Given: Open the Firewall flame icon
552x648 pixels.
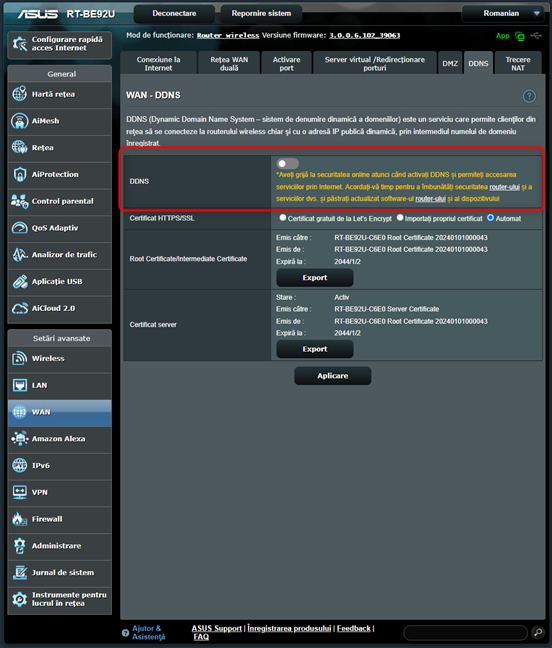Looking at the screenshot, I should [x=19, y=519].
